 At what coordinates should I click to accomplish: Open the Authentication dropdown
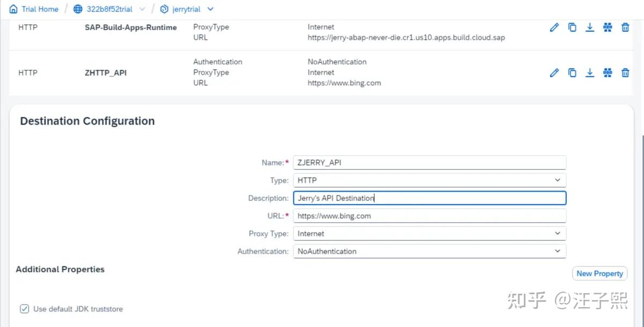pyautogui.click(x=429, y=251)
